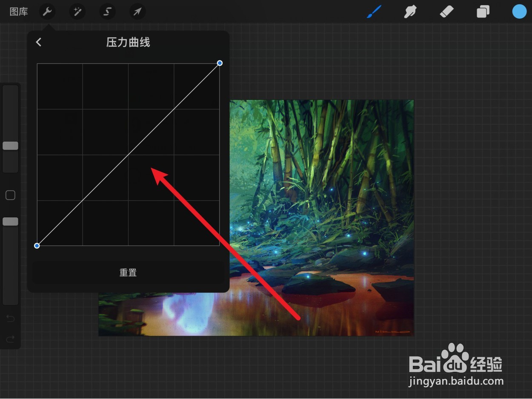Click the brush opacity slider handle
This screenshot has width=532, height=399.
click(10, 221)
